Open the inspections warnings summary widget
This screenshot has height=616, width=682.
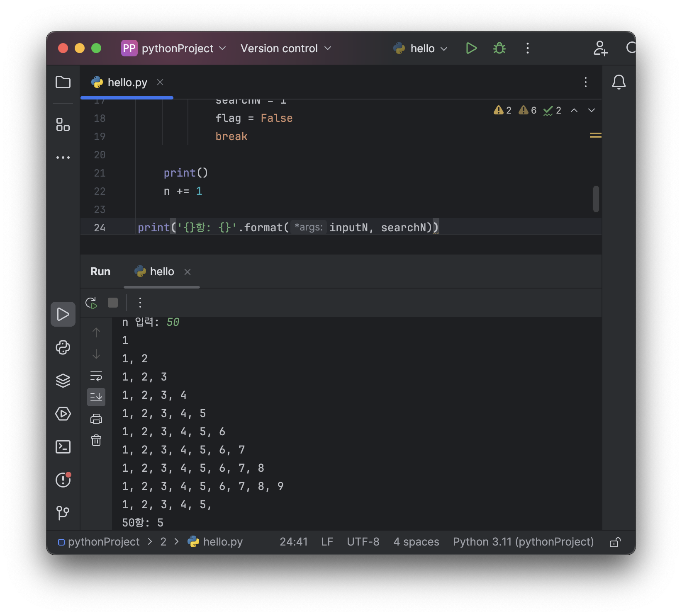click(x=527, y=110)
